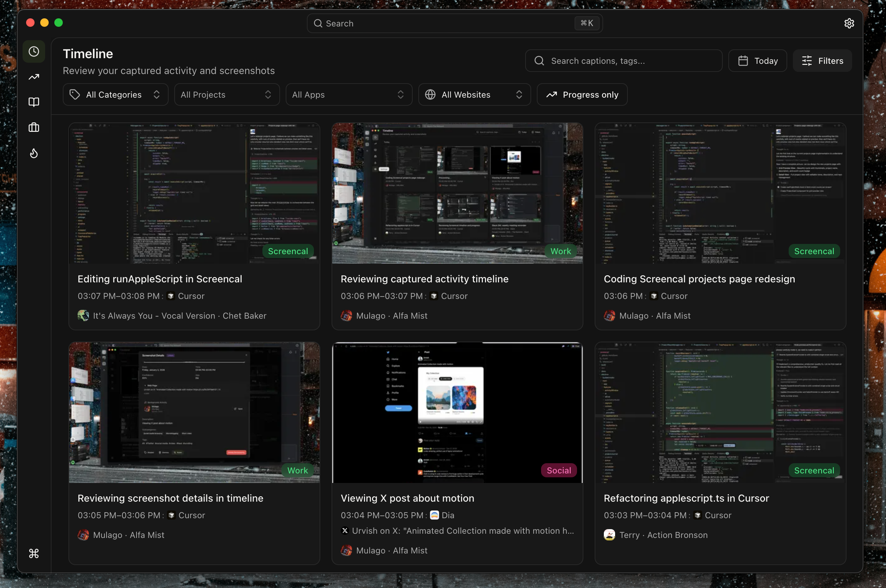Open the Filters panel
Screen dimensions: 886x588
coord(822,60)
